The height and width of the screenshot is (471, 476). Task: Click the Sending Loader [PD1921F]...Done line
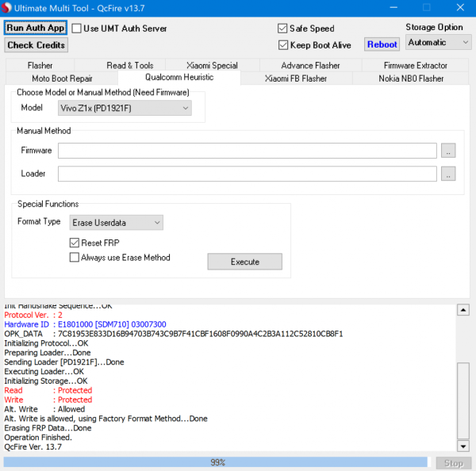(x=64, y=362)
